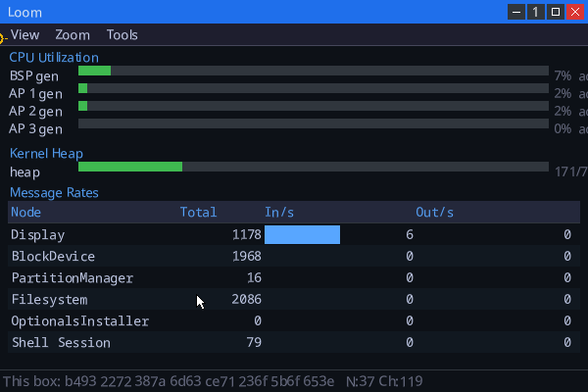This screenshot has height=392, width=588.
Task: Click the blue In/s bar for Display
Action: tap(302, 234)
